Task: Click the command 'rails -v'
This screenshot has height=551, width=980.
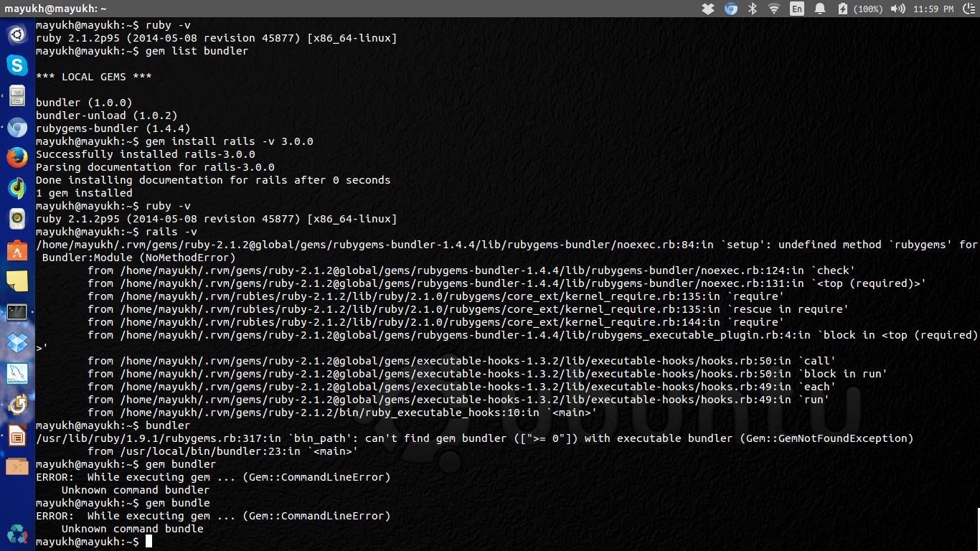Action: (x=171, y=232)
